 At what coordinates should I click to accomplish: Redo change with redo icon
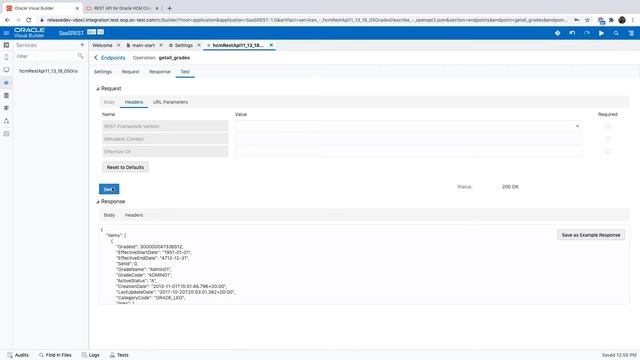point(587,33)
